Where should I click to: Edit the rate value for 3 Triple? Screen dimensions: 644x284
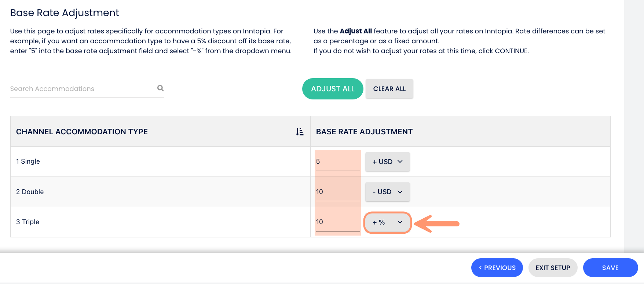(337, 222)
